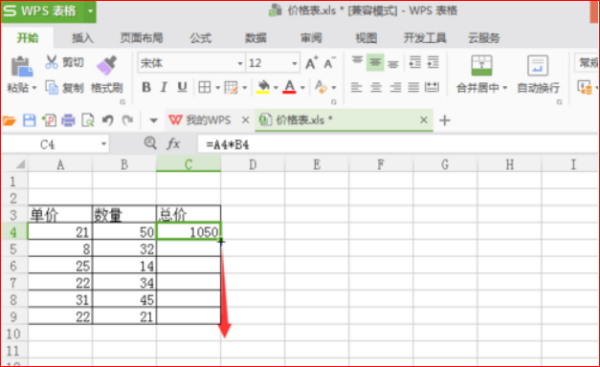
Task: Open font size dropdown showing 12
Action: coord(294,63)
